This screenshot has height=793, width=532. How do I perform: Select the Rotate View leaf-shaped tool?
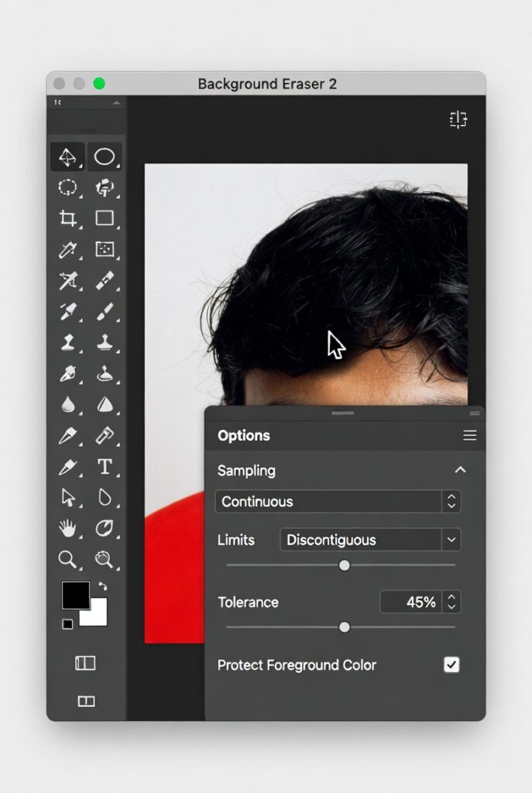[105, 528]
